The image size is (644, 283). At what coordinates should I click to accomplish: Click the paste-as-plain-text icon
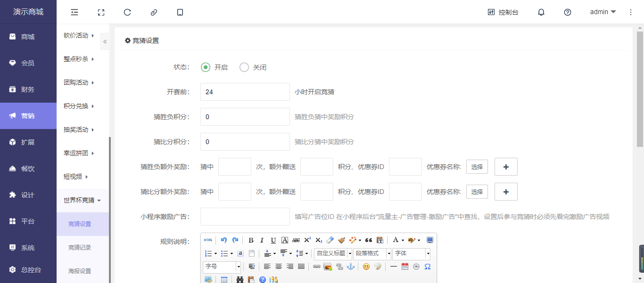pos(380,240)
